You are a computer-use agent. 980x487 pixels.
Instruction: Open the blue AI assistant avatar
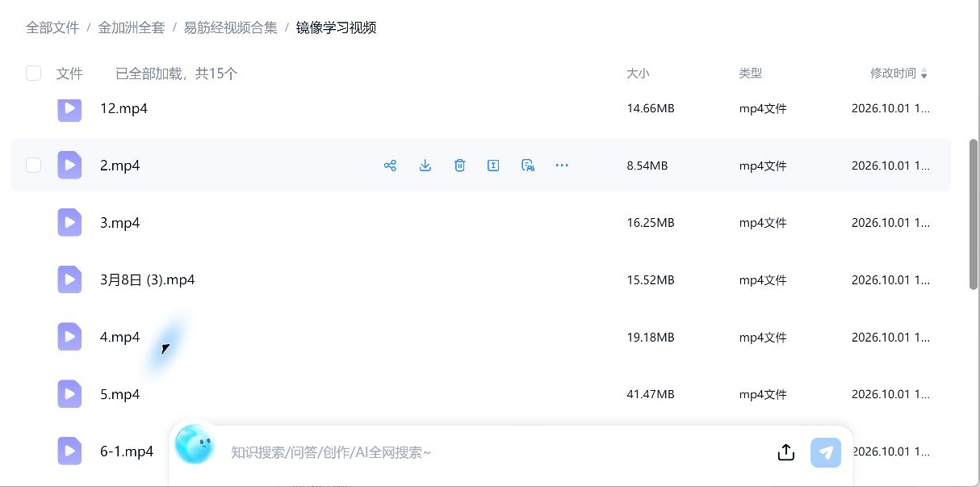pyautogui.click(x=194, y=445)
